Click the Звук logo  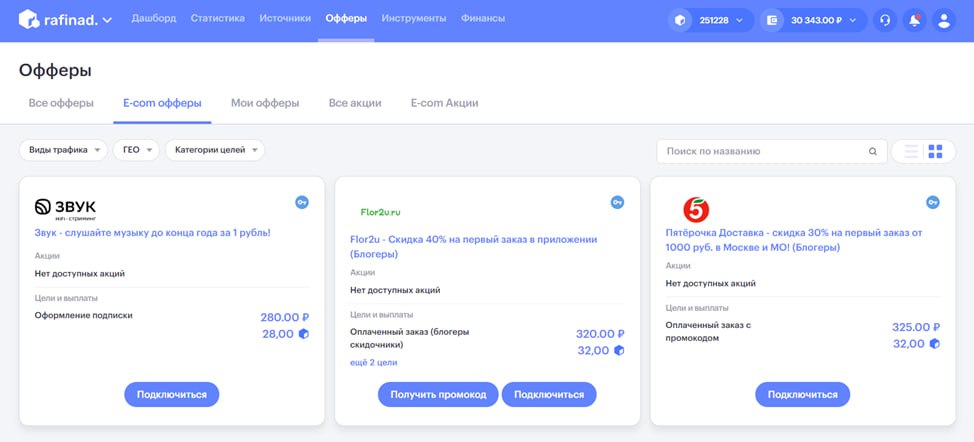65,209
